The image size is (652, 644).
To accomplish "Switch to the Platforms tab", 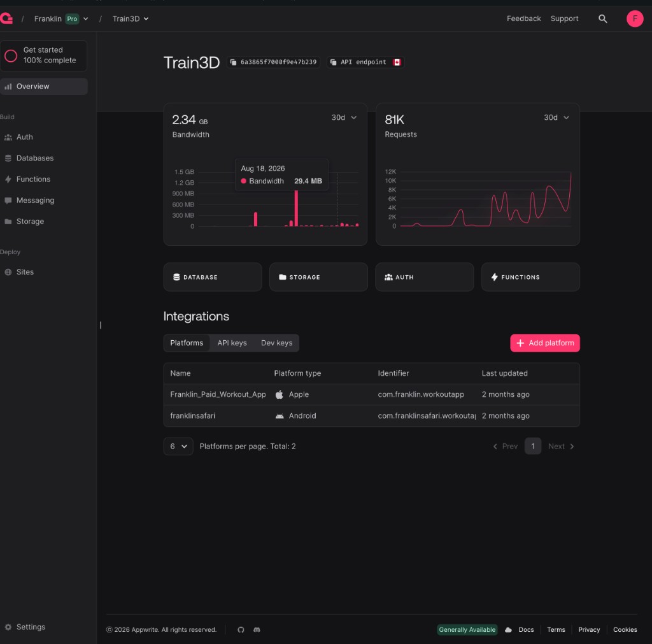I will (187, 343).
